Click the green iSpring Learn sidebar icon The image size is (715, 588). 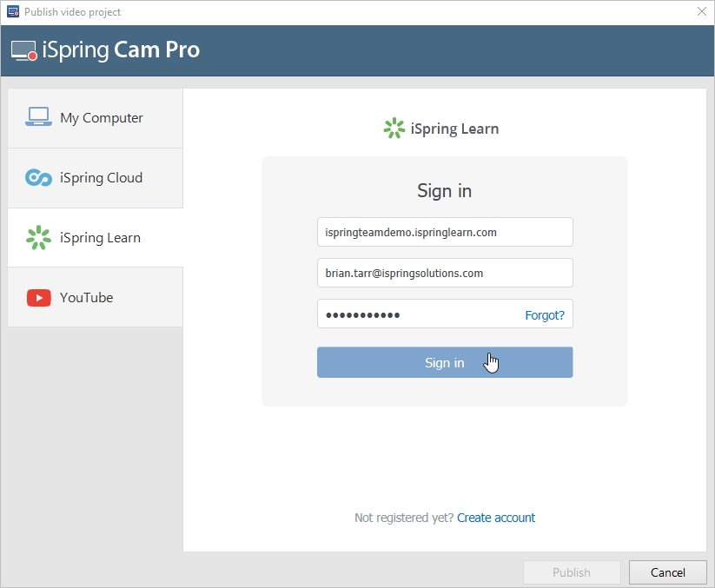pyautogui.click(x=38, y=237)
